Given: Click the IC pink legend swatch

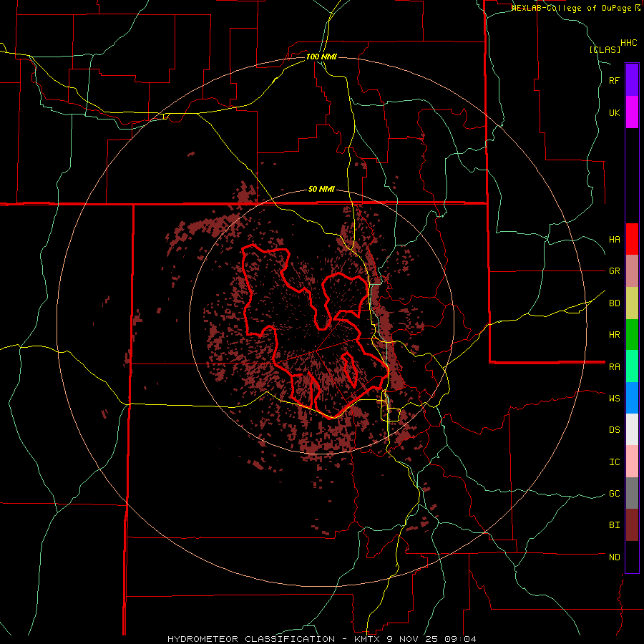Looking at the screenshot, I should [632, 462].
